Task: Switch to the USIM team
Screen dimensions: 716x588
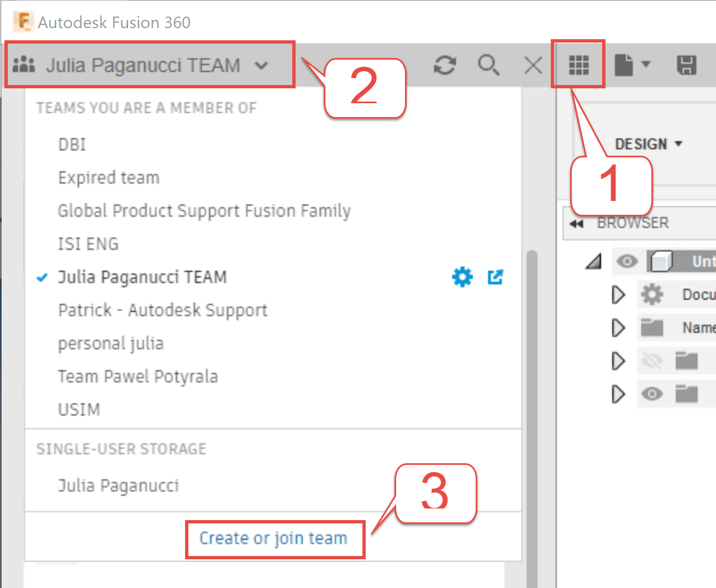Action: (x=79, y=409)
